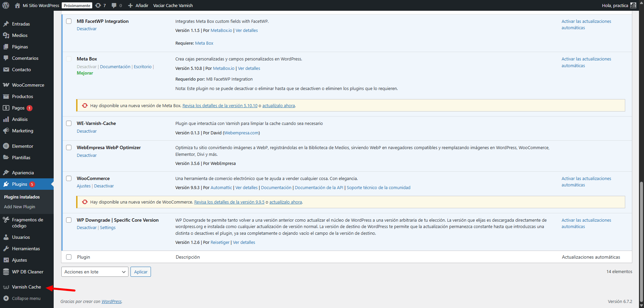Click Desactivar under WE-Varnish-Cache
The width and height of the screenshot is (644, 308).
click(87, 131)
